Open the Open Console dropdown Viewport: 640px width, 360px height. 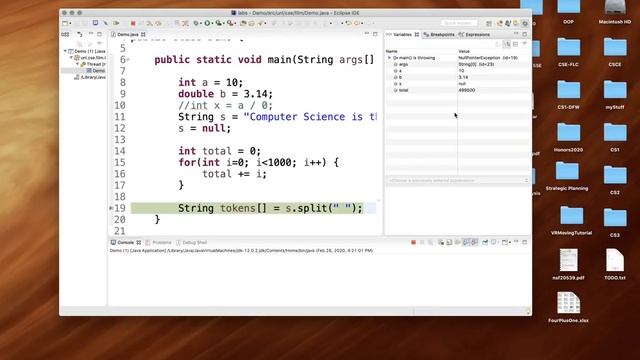(510, 242)
